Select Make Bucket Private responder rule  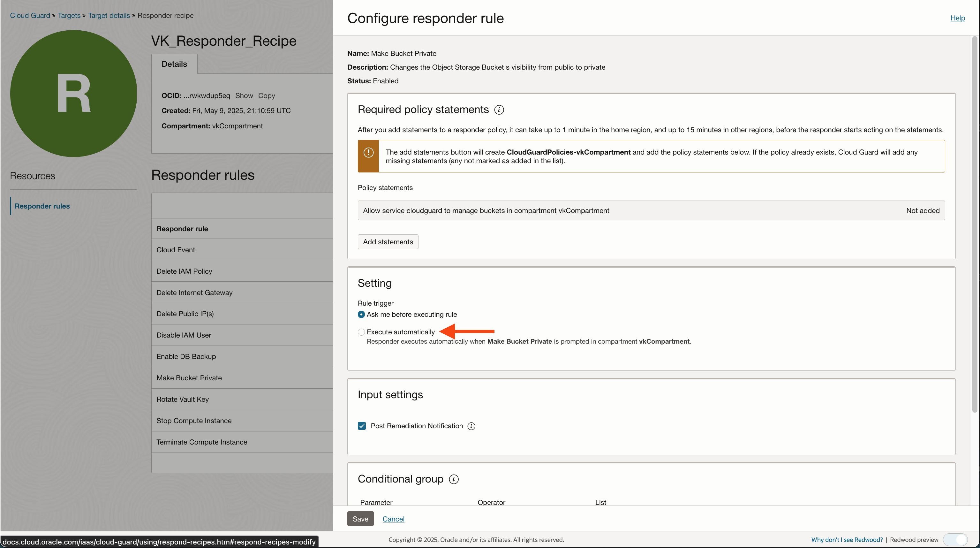[189, 377]
